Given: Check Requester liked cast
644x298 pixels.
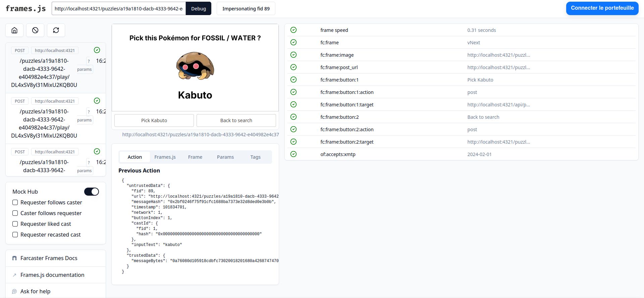Looking at the screenshot, I should [15, 224].
